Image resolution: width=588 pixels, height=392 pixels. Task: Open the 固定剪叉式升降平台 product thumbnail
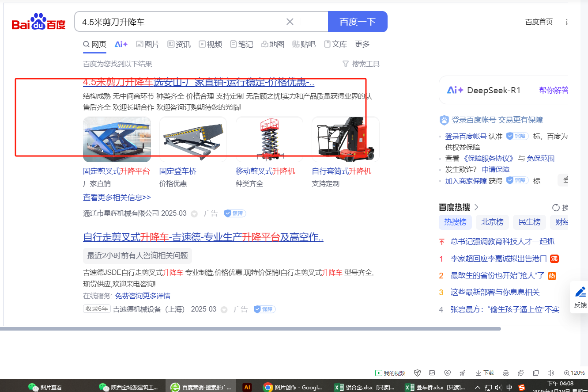point(117,140)
